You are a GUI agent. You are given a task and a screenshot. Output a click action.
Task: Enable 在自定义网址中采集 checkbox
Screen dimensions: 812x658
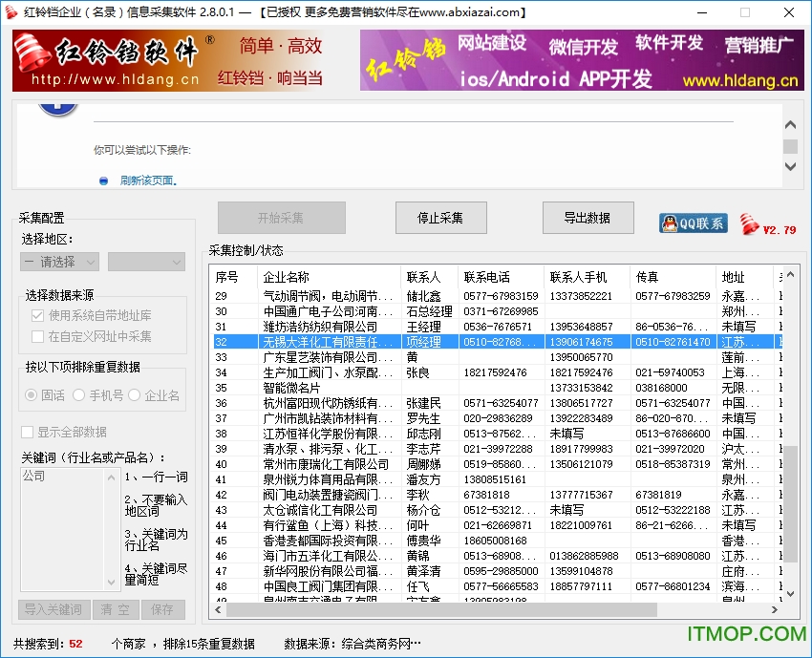[x=37, y=336]
